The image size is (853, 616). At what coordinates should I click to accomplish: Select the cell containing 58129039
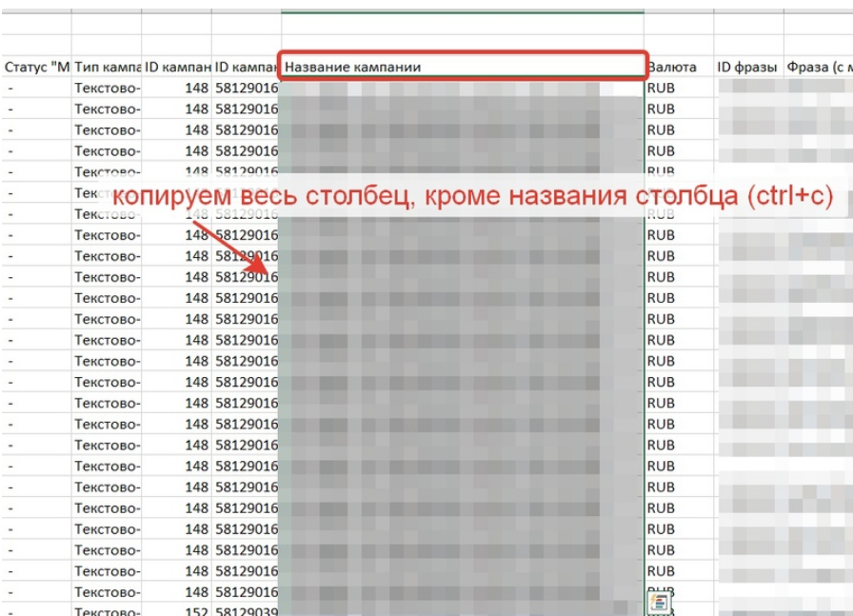247,610
